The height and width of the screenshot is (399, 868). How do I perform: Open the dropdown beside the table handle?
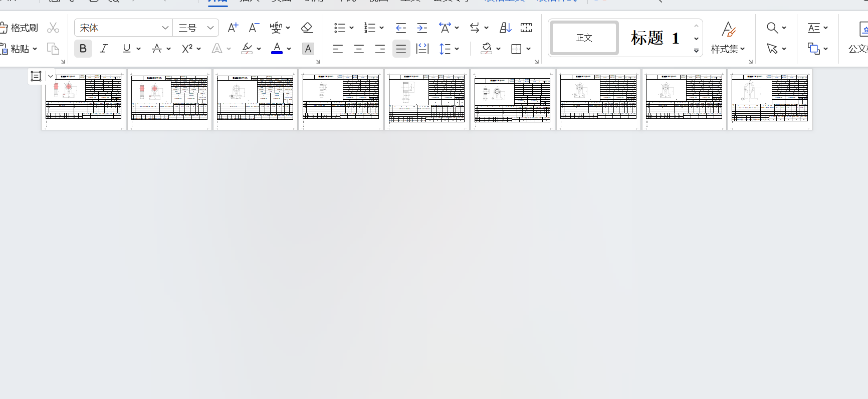coord(50,76)
